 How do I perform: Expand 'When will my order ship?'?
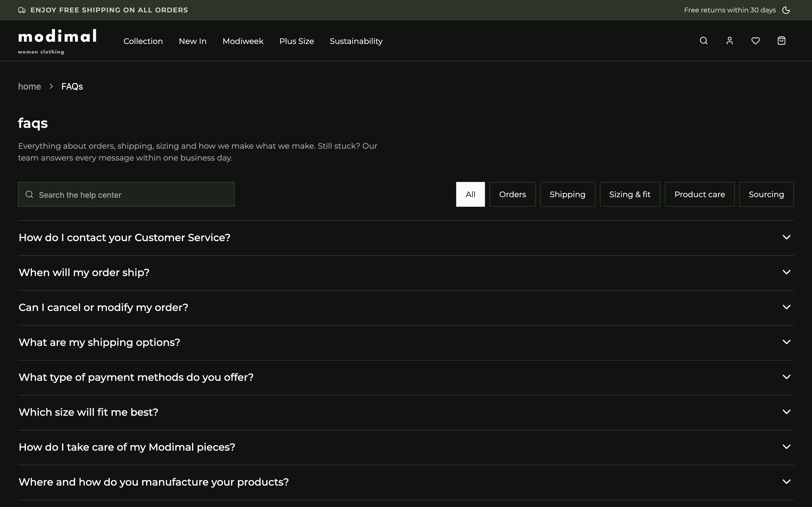point(406,273)
